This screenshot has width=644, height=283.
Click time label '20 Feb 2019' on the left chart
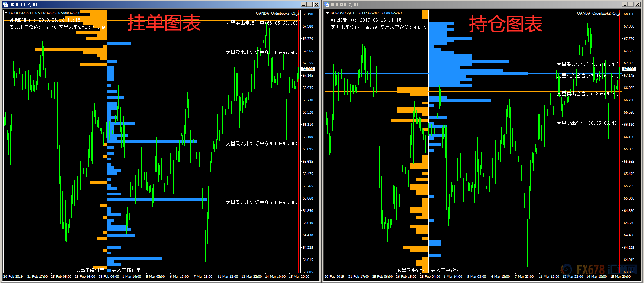tap(13, 277)
